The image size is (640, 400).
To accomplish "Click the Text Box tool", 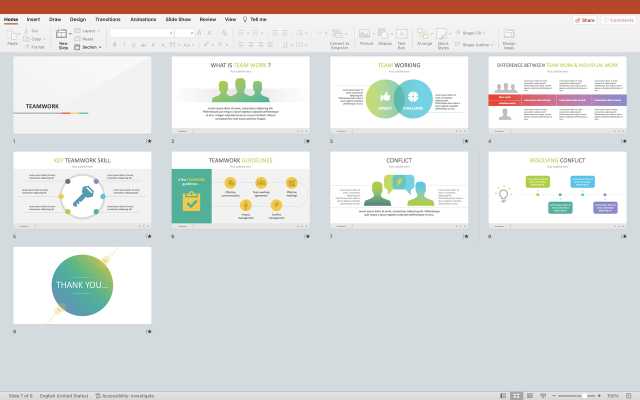I will coord(401,34).
